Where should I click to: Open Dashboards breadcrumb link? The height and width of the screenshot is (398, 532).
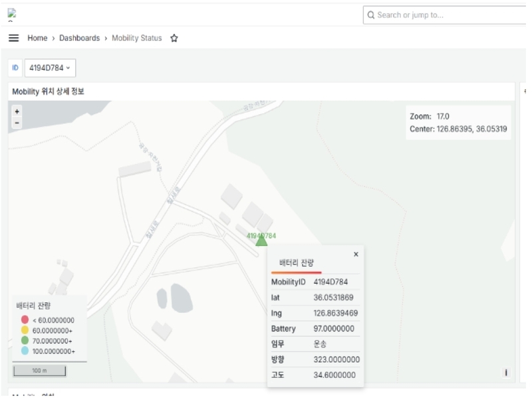coord(79,38)
